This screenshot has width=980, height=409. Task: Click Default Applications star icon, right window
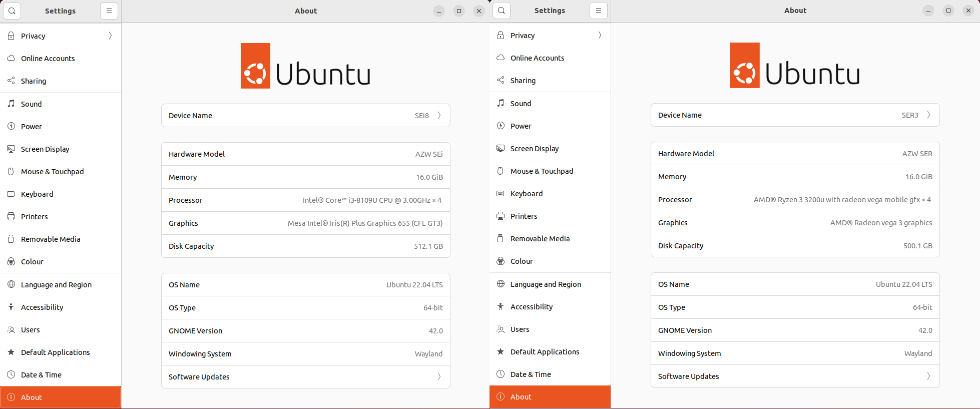click(x=501, y=352)
